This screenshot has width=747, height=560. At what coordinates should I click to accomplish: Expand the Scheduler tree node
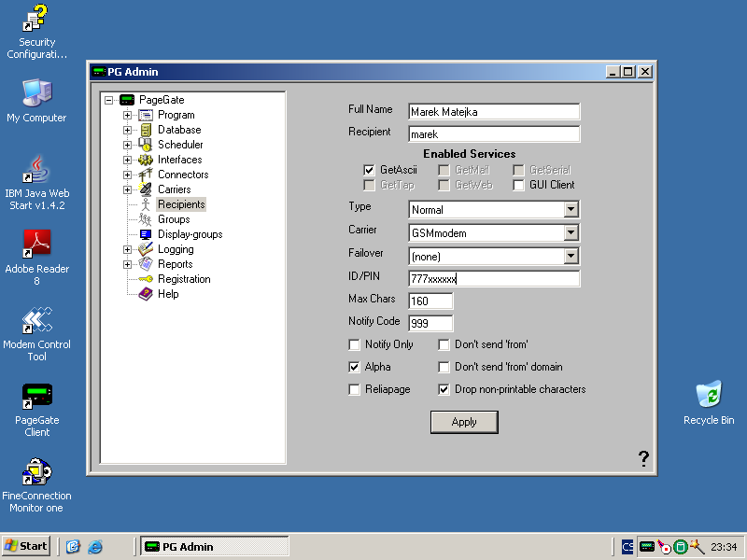127,145
